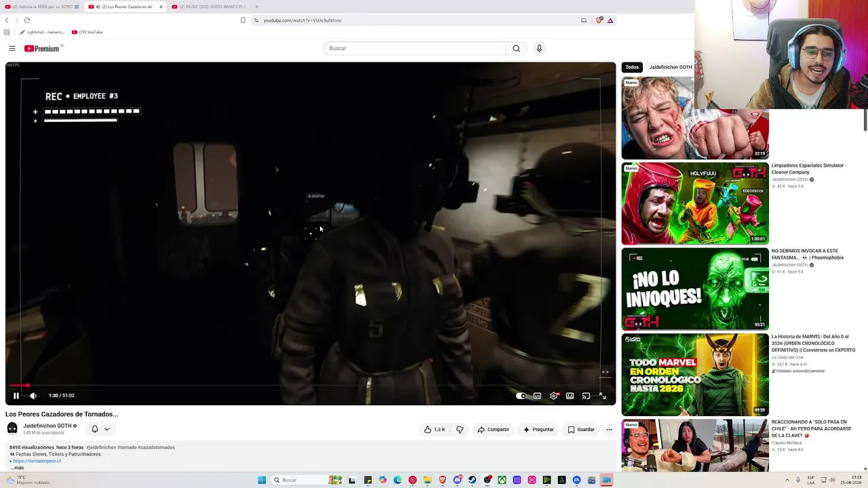Close the 'Los Peores Cazadores' browser tab
This screenshot has width=868, height=488.
click(x=161, y=7)
